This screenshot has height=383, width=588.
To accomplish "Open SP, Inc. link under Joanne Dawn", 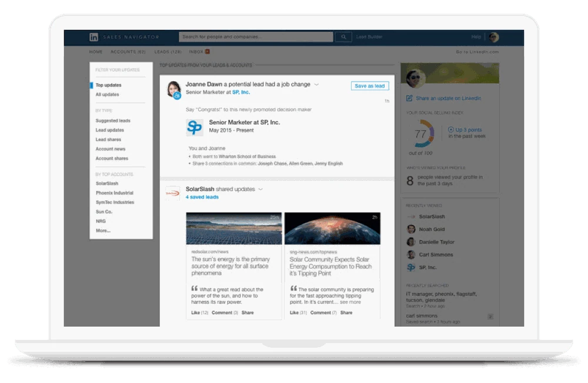I will pos(241,92).
